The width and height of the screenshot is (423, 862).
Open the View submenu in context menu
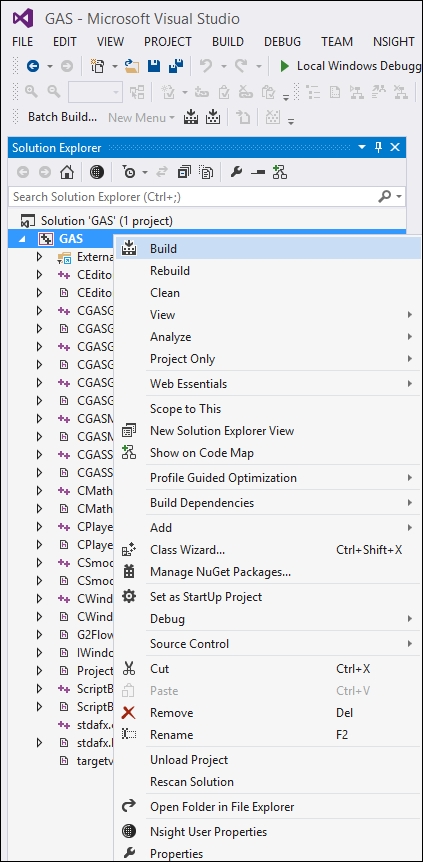click(x=267, y=315)
